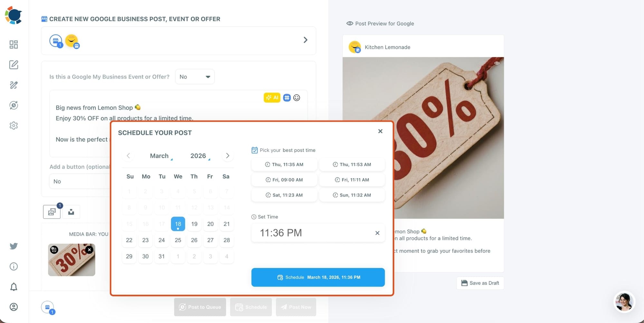644x323 pixels.
Task: Remove the 30% thumbnail with X badge
Action: click(x=90, y=250)
